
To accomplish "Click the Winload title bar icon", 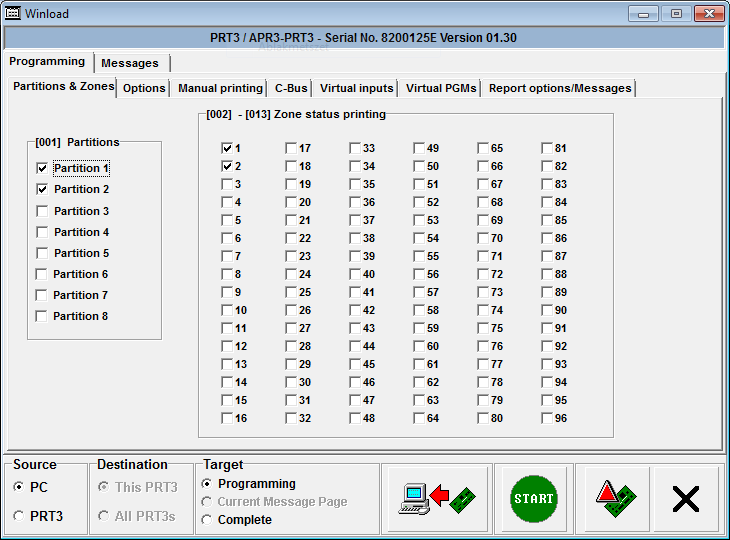I will 15,14.
